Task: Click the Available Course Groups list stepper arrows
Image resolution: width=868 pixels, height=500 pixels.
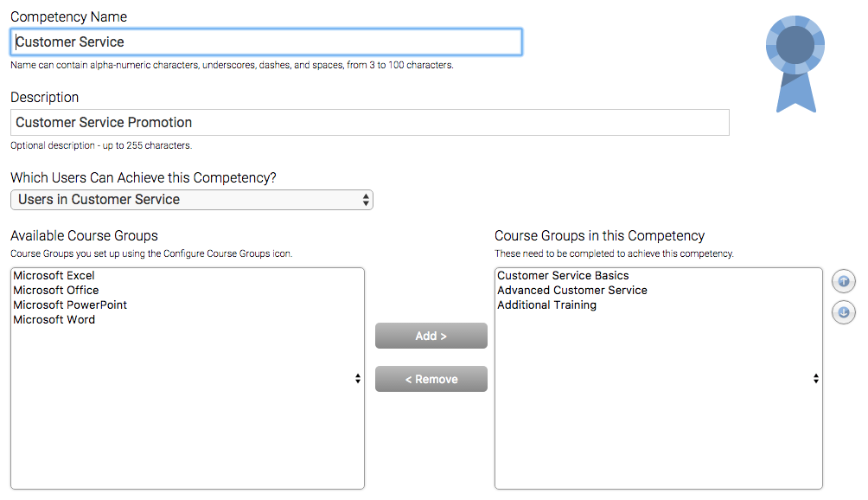Action: (358, 378)
